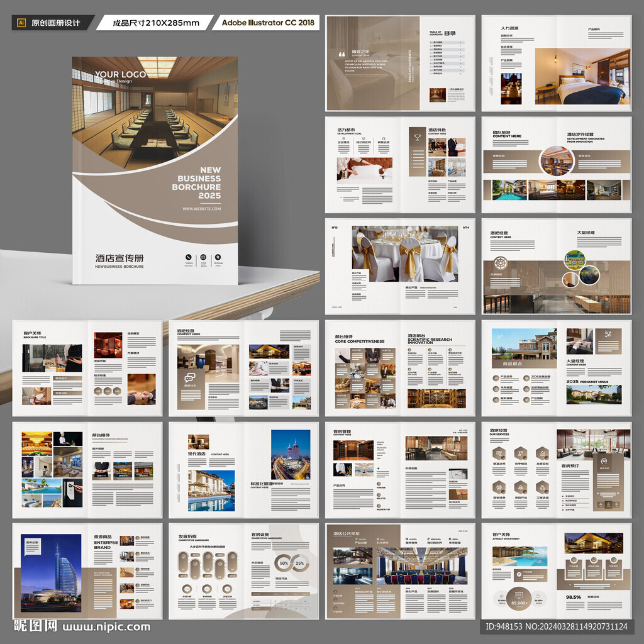The height and width of the screenshot is (644, 644).
Task: Click YOUR LOGO text on the cover
Action: 120,74
